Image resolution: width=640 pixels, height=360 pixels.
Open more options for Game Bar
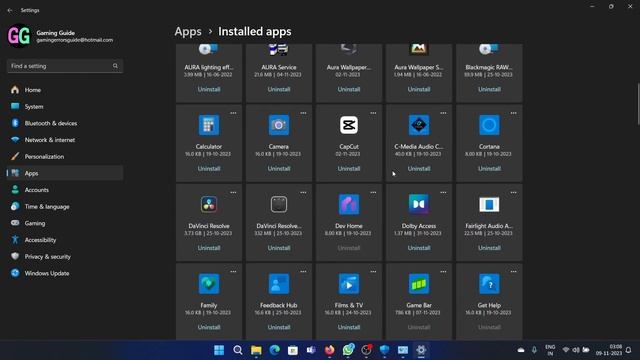(x=443, y=271)
